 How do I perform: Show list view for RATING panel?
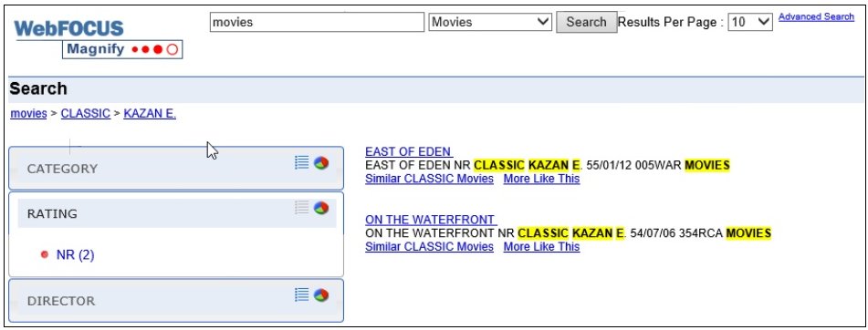point(302,208)
